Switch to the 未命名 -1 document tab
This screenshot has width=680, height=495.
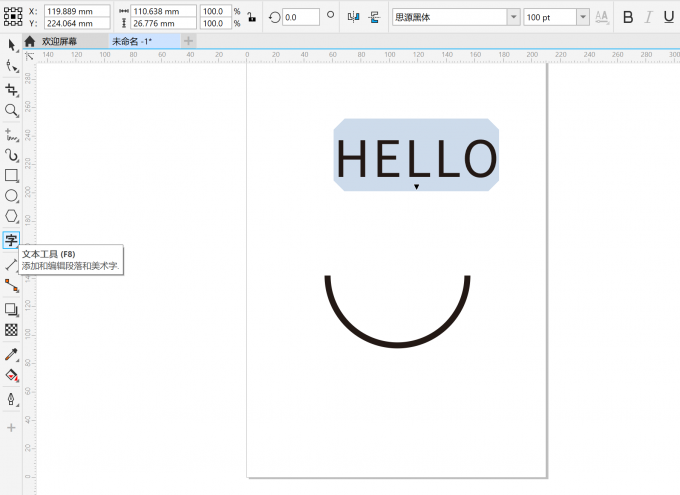coord(144,41)
